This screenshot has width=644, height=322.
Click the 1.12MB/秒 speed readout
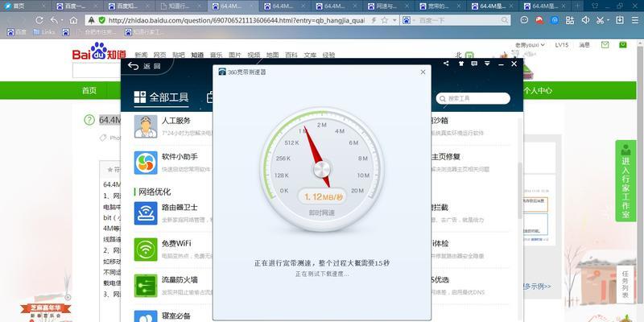[324, 196]
